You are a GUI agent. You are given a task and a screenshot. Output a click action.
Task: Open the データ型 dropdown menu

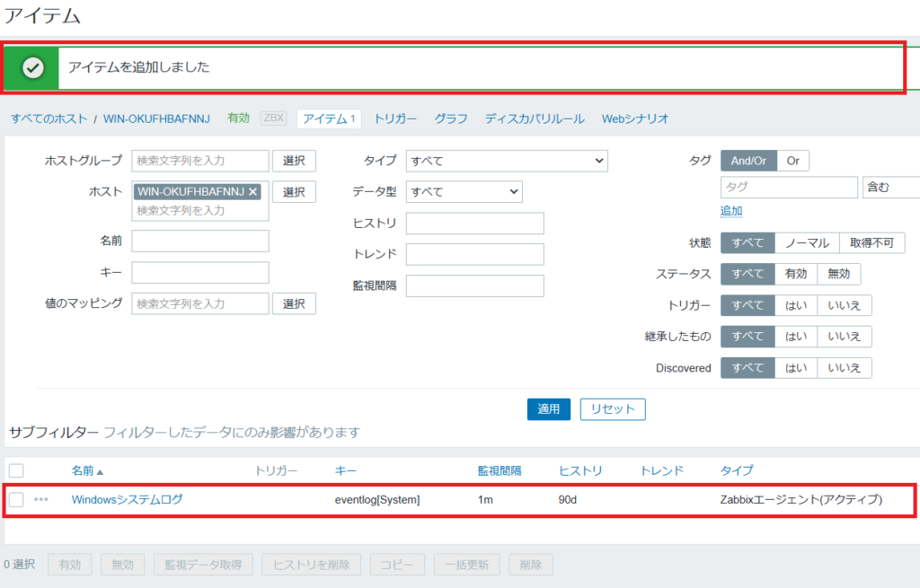464,191
